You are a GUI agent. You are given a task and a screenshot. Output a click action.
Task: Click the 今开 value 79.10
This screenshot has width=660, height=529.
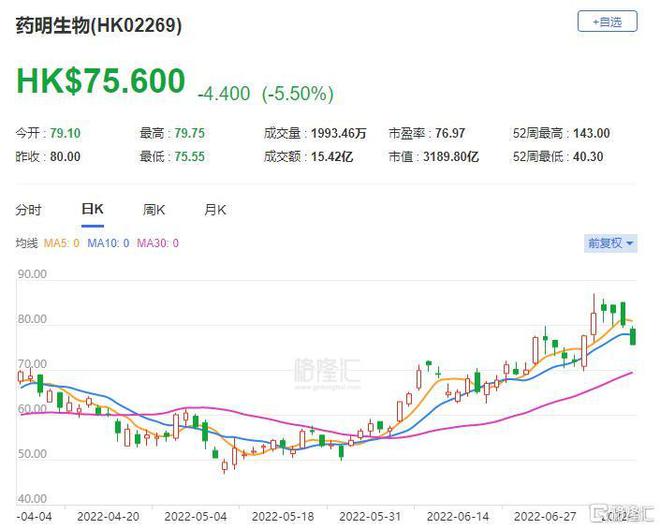[65, 133]
